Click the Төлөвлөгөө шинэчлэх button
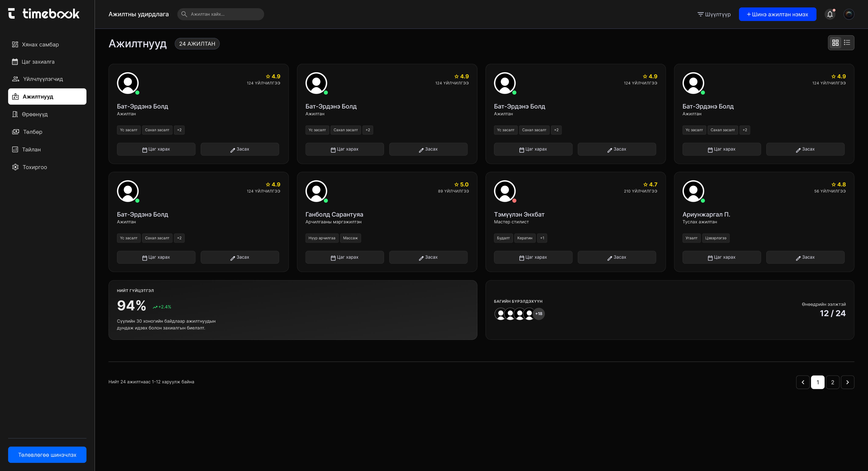Viewport: 868px width, 471px height. [47, 455]
